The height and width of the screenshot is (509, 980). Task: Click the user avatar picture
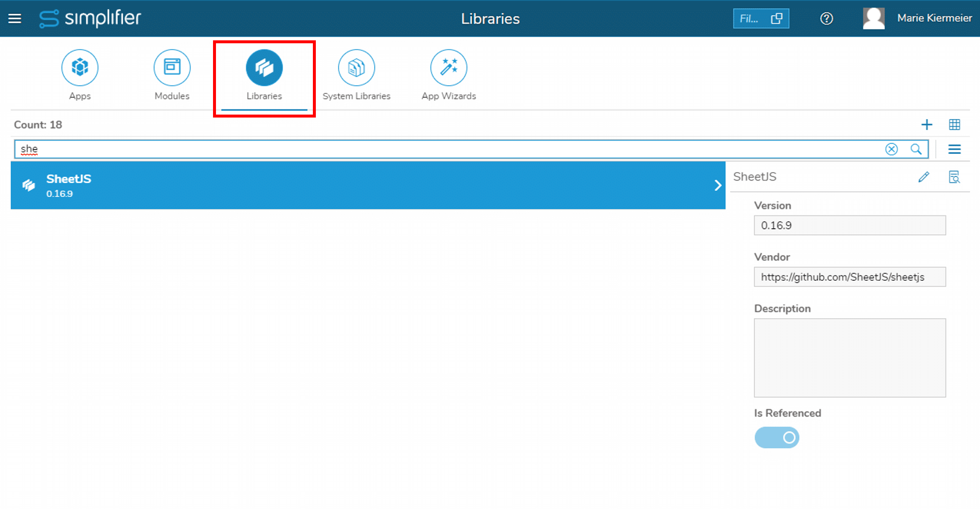tap(874, 19)
